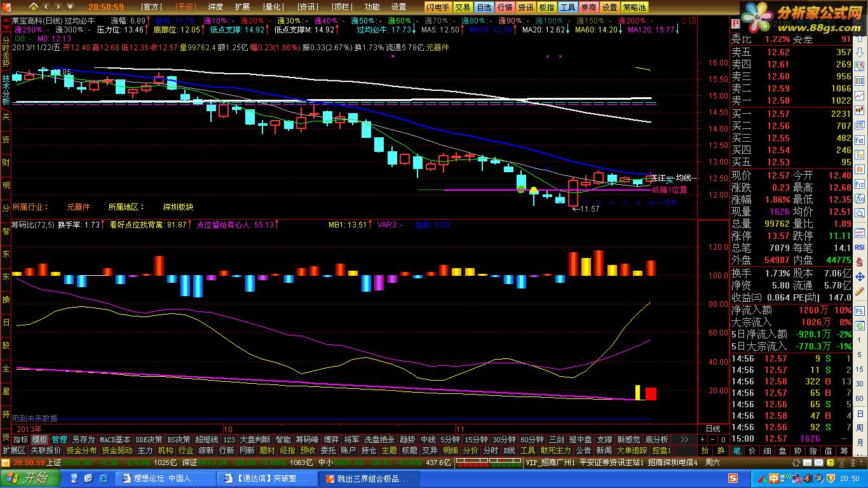Click the 自选 button

tap(484, 7)
